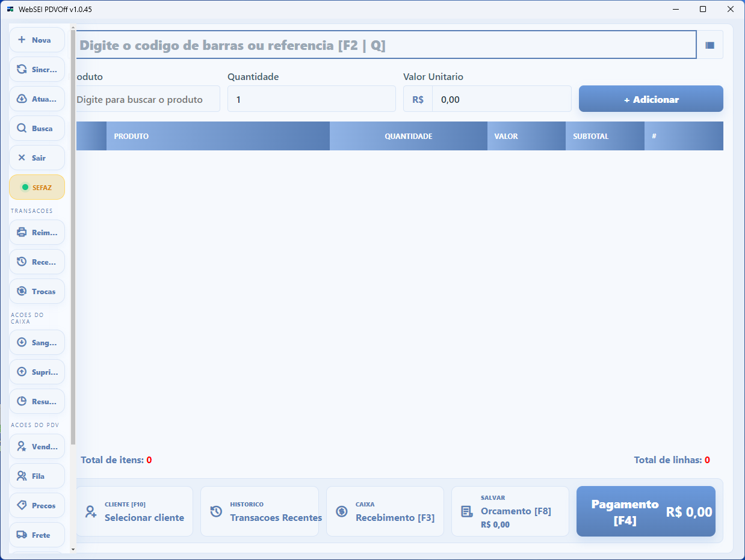This screenshot has width=745, height=560.
Task: Click the + Adicionar button
Action: tap(651, 99)
